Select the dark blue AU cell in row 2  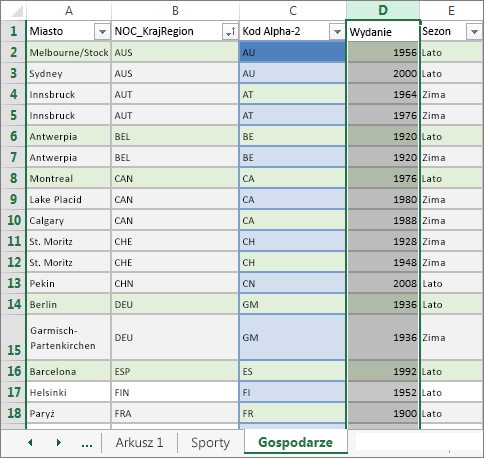tap(292, 52)
